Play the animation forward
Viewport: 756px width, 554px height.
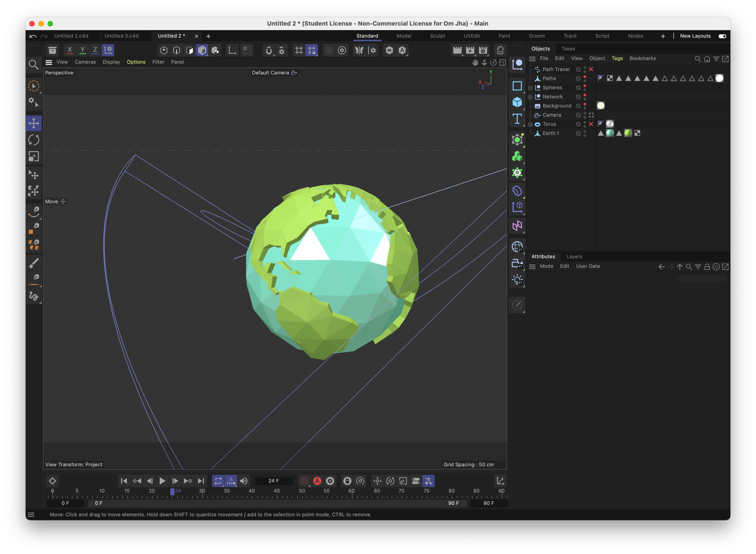pyautogui.click(x=162, y=481)
